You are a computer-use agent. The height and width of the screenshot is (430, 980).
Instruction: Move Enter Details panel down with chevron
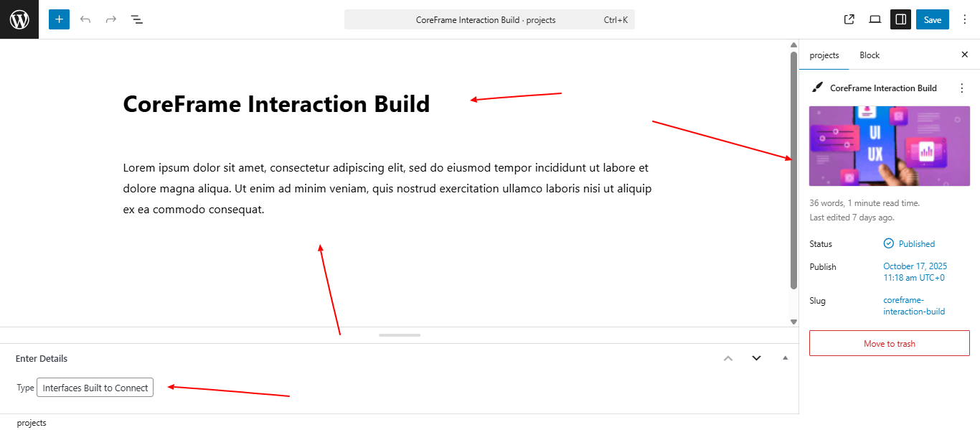pos(756,358)
